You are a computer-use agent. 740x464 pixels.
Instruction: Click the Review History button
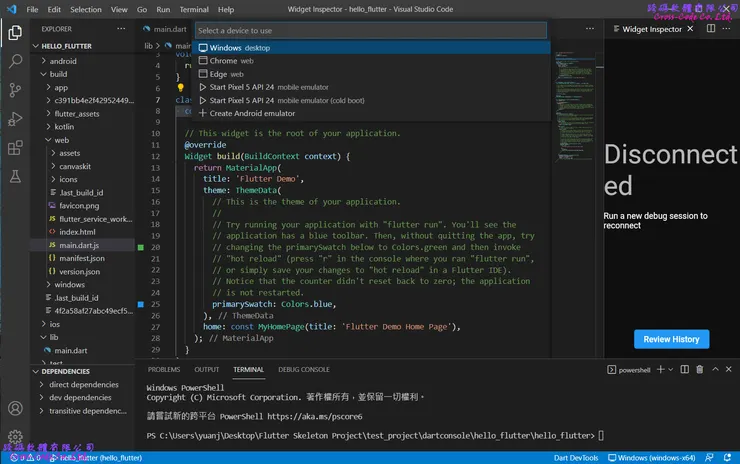click(670, 339)
